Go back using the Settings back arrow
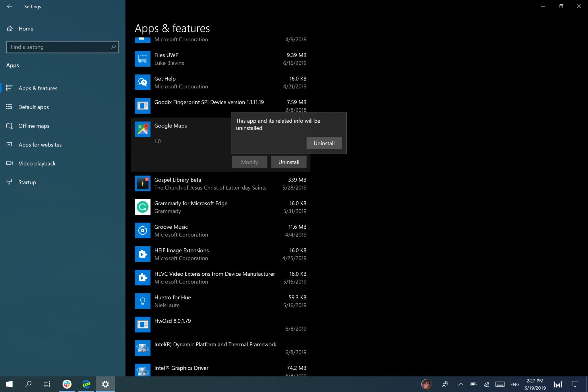Screen dimensions: 588x392 tap(9, 6)
